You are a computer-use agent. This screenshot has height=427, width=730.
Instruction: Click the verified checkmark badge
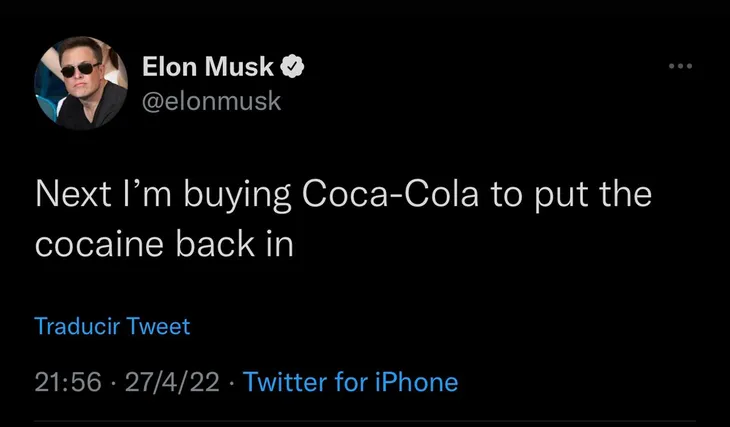293,68
